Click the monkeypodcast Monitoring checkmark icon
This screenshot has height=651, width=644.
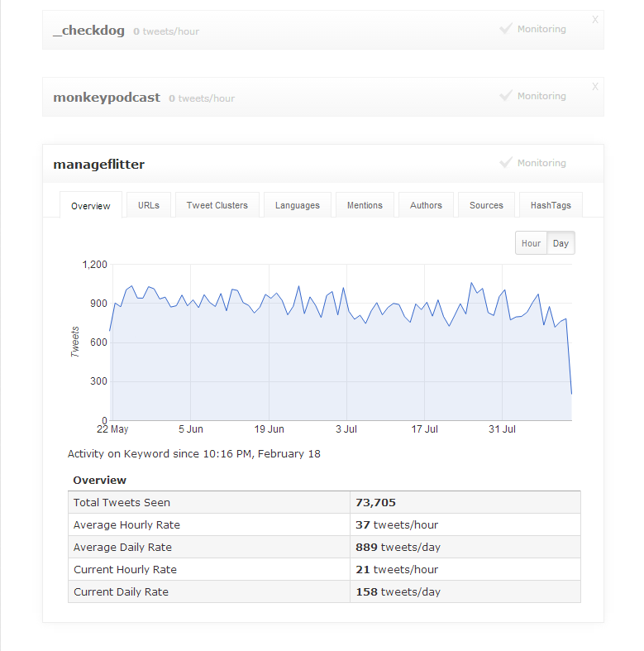click(x=505, y=95)
